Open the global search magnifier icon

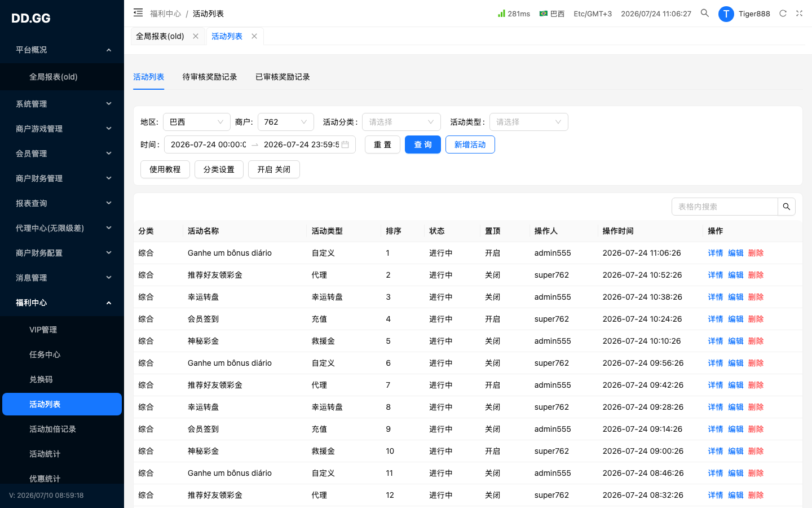[705, 13]
